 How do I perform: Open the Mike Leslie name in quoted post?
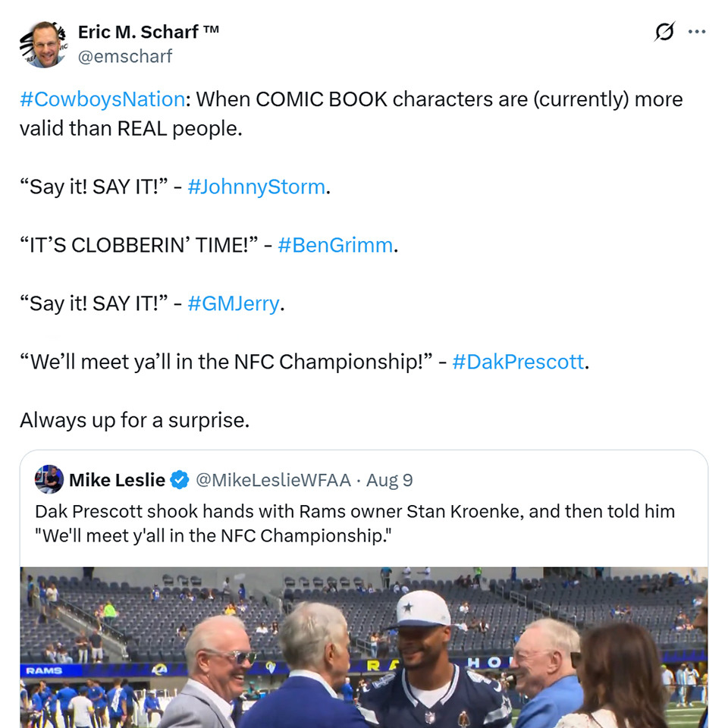[117, 480]
